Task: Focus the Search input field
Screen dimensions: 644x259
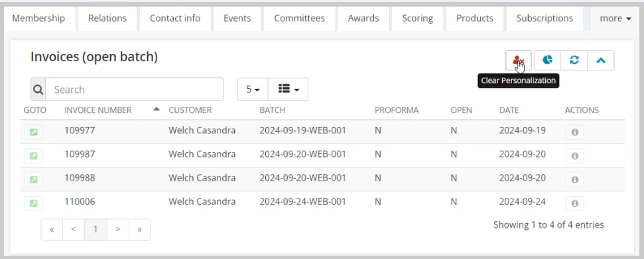Action: click(134, 89)
